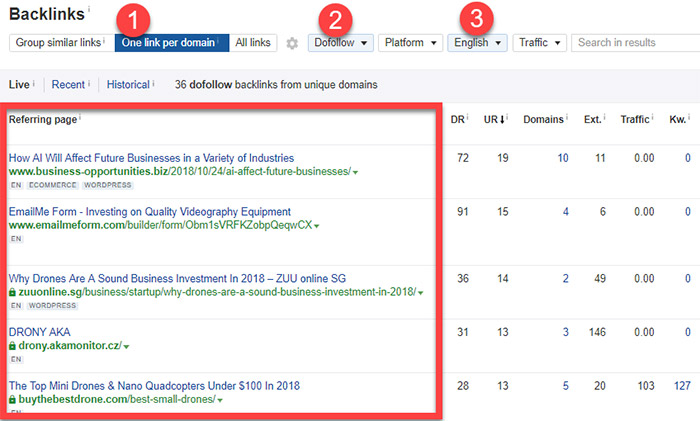
Task: Expand URL menu arrow for drony.akamonitor.cz
Action: pyautogui.click(x=126, y=346)
